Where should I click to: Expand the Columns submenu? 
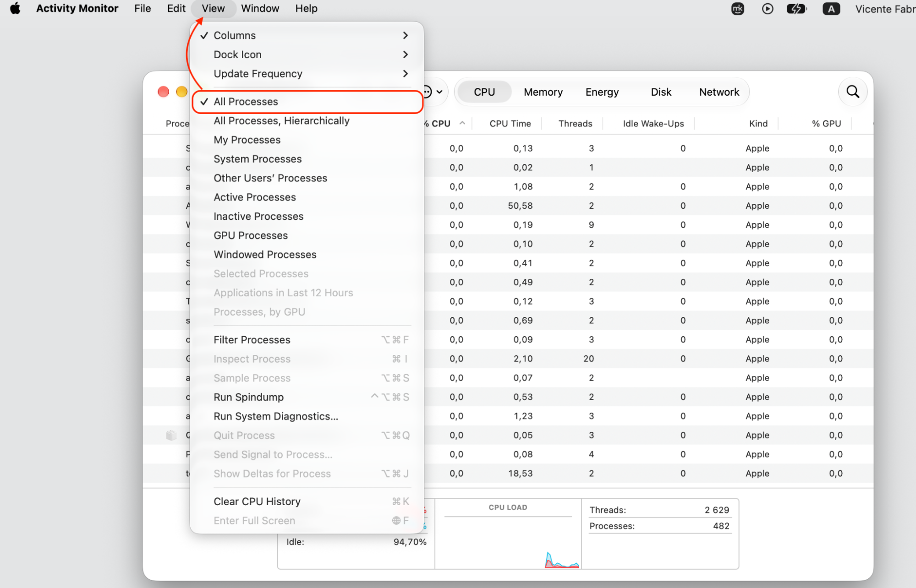click(x=307, y=35)
